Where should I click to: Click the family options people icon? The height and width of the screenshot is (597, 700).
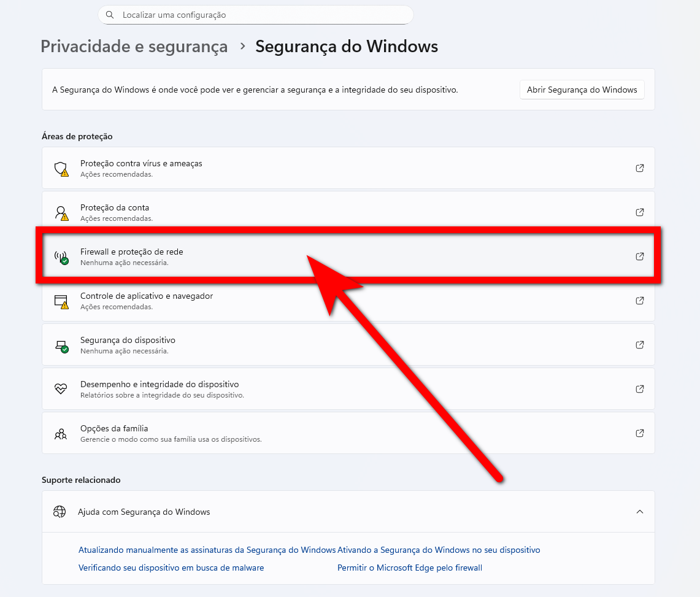tap(60, 433)
